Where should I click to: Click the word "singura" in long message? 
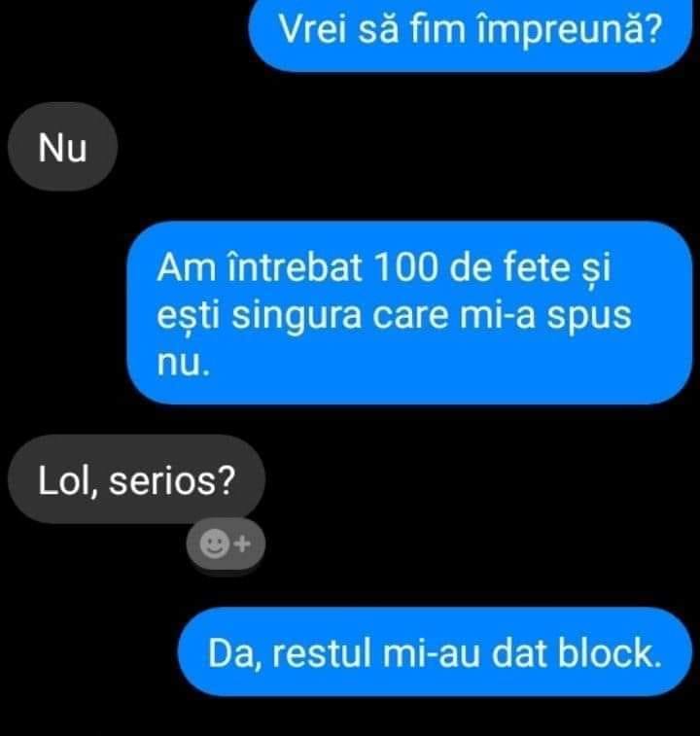pyautogui.click(x=297, y=315)
